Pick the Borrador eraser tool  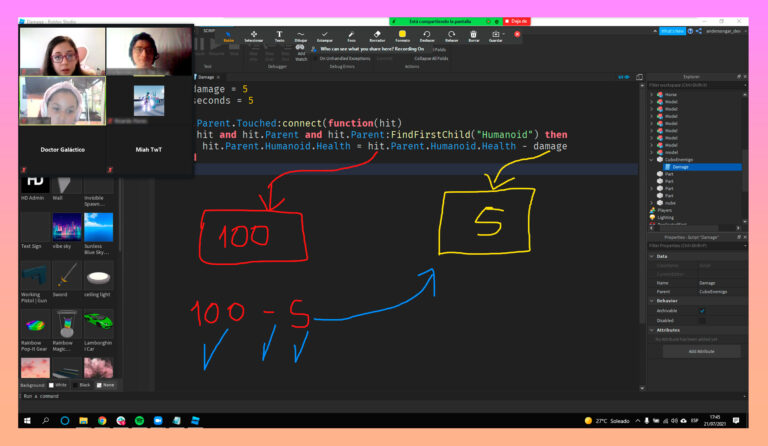pos(377,35)
